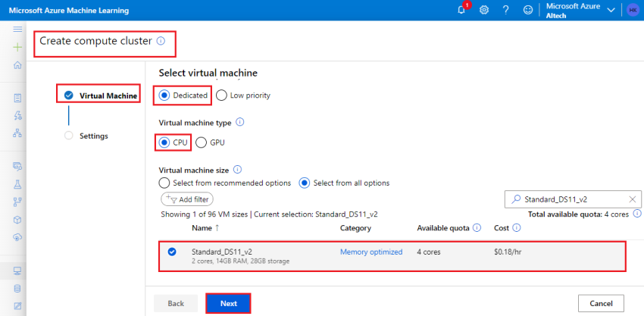Open the help question mark icon

click(x=506, y=11)
